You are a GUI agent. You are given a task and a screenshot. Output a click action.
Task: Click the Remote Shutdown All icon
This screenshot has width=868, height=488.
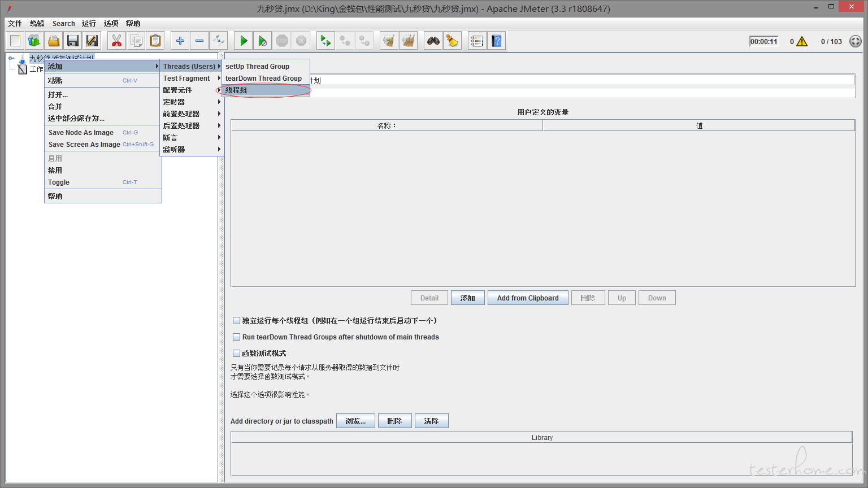(x=364, y=41)
